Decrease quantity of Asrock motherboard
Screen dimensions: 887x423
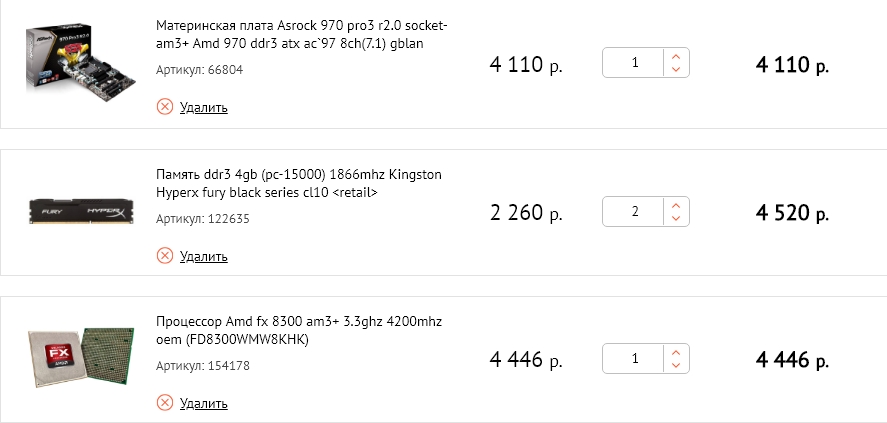676,70
